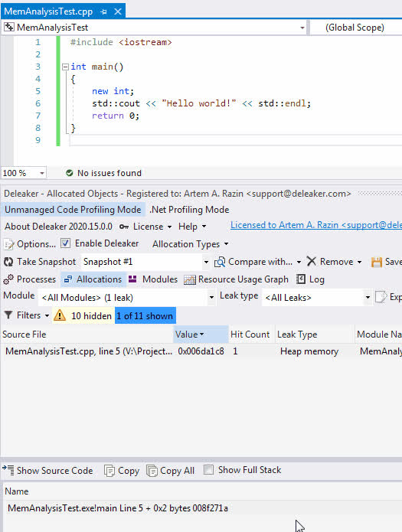
Task: Close the MemAnalysisTest.cpp tab
Action: click(x=118, y=12)
